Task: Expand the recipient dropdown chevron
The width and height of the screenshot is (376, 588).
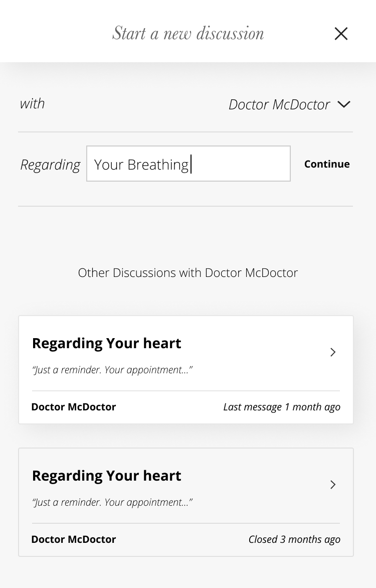Action: (x=344, y=104)
